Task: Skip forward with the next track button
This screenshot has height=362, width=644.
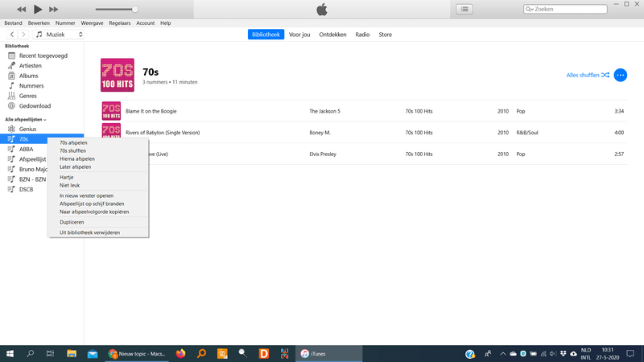Action: tap(53, 9)
